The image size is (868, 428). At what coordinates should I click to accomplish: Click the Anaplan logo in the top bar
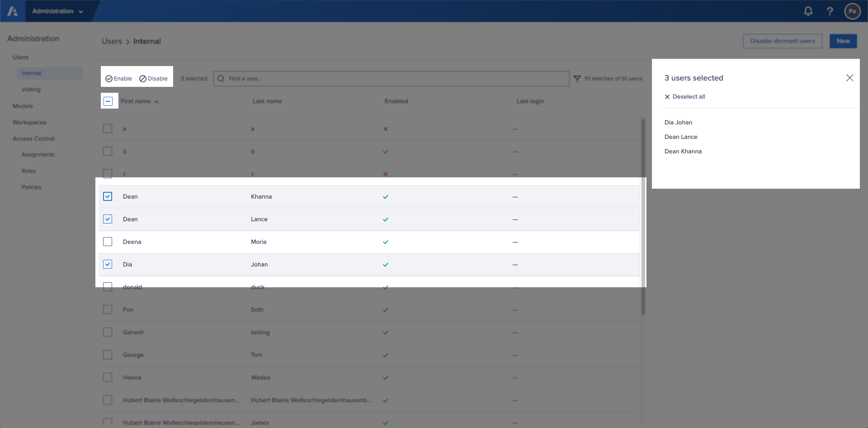point(12,11)
